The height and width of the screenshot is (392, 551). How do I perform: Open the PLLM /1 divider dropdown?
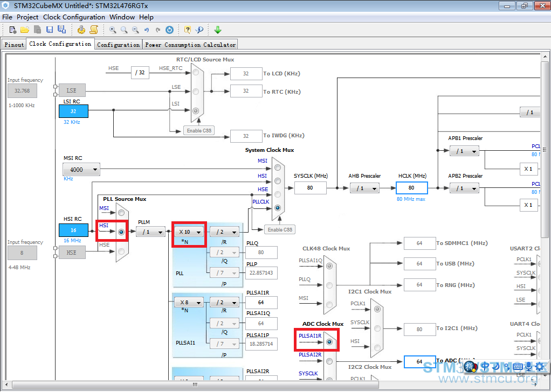[x=151, y=232]
